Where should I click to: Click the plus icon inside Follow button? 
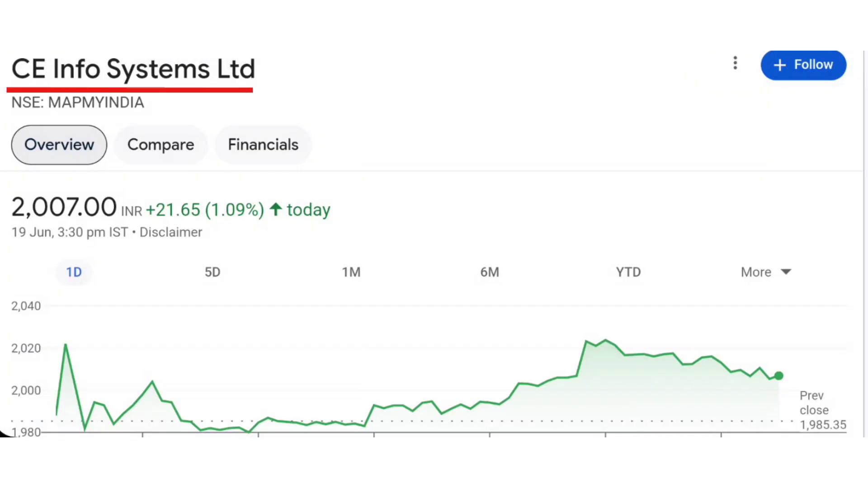tap(780, 65)
